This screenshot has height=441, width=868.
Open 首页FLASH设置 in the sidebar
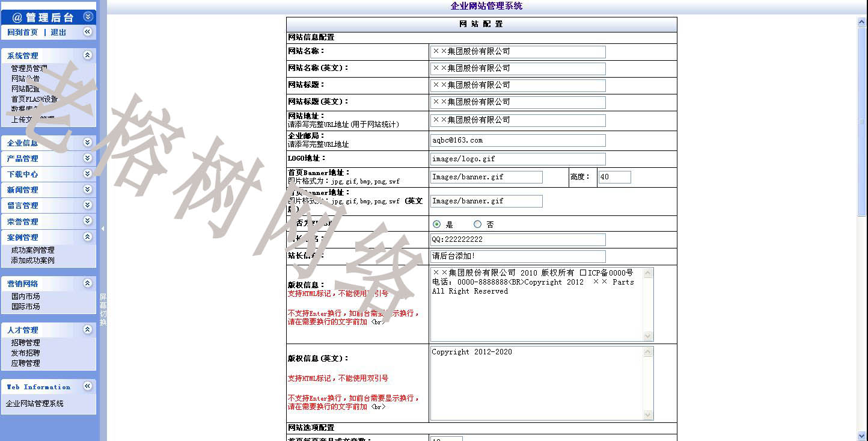(34, 99)
